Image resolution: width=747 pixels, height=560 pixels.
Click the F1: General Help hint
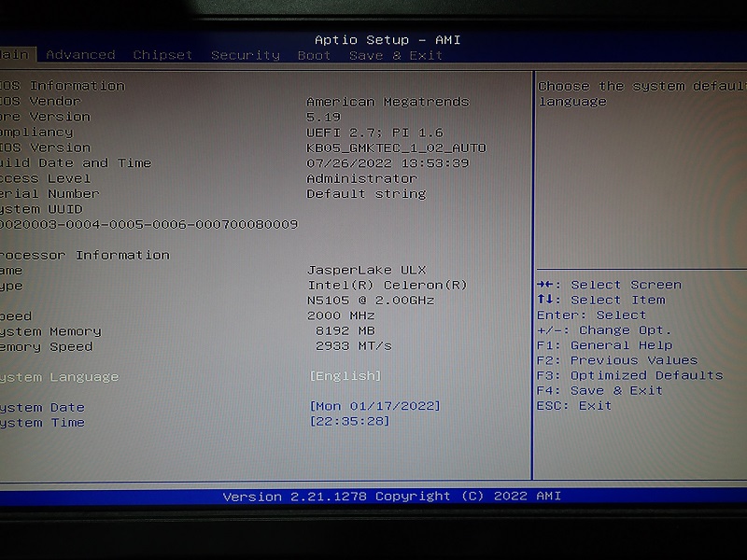click(605, 345)
